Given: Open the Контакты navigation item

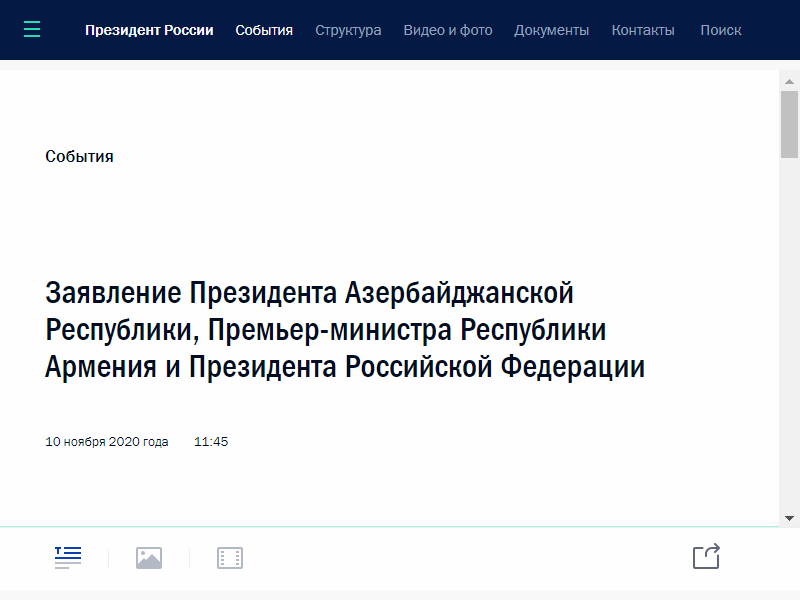Looking at the screenshot, I should pyautogui.click(x=643, y=30).
